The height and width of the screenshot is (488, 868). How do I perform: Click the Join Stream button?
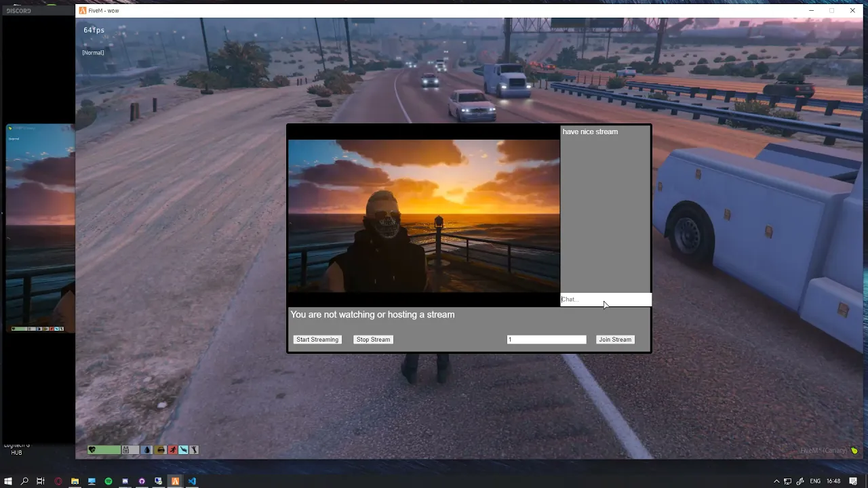tap(615, 340)
